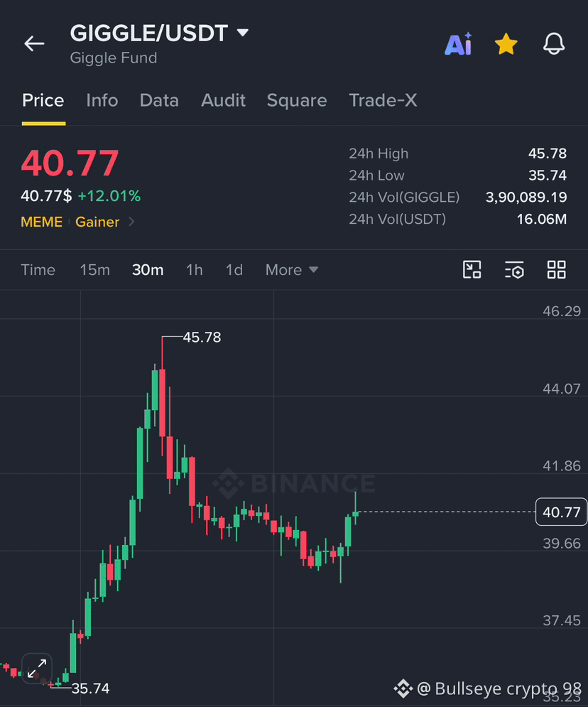
Task: Toggle the favorite star icon
Action: 506,44
